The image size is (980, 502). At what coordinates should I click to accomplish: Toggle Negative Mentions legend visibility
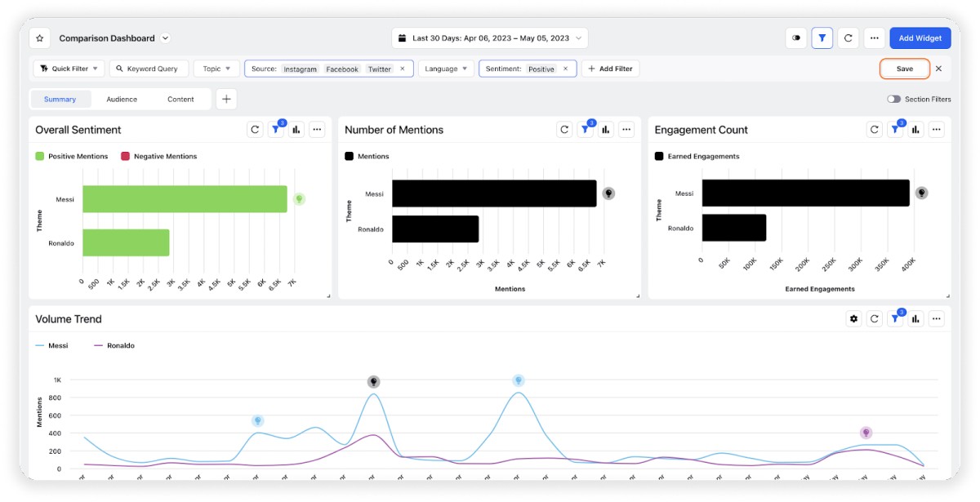[158, 156]
